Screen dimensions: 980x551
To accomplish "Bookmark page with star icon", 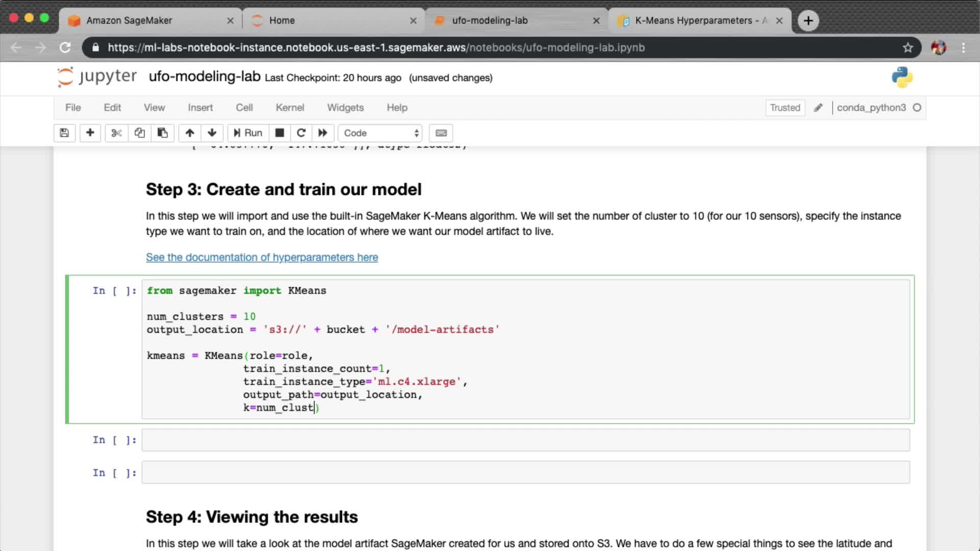I will 908,47.
